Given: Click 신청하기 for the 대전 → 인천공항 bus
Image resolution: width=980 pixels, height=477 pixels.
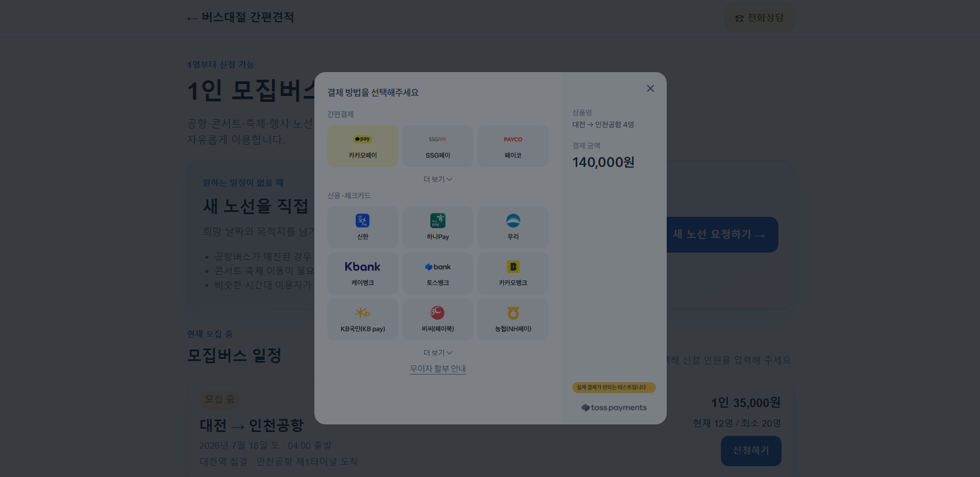Looking at the screenshot, I should click(x=751, y=451).
